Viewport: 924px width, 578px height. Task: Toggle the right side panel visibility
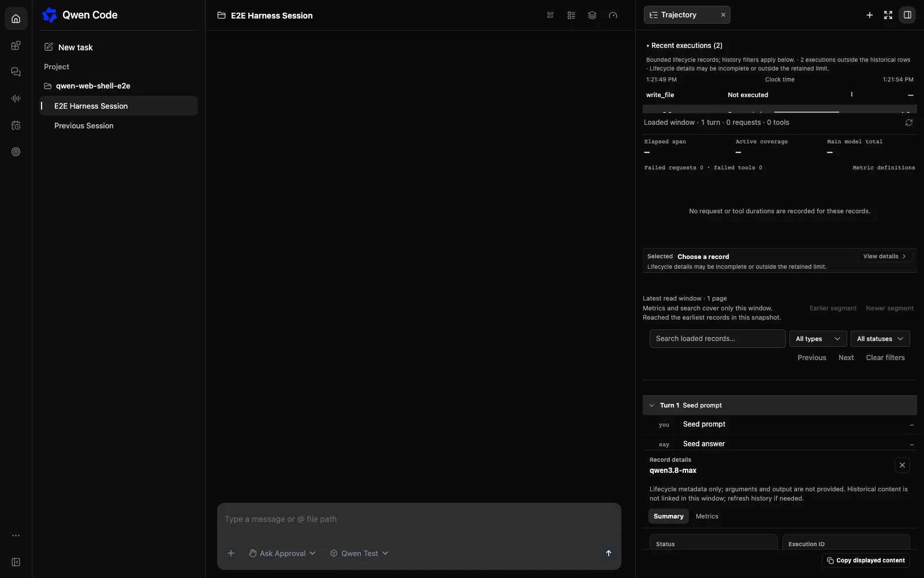tap(907, 15)
